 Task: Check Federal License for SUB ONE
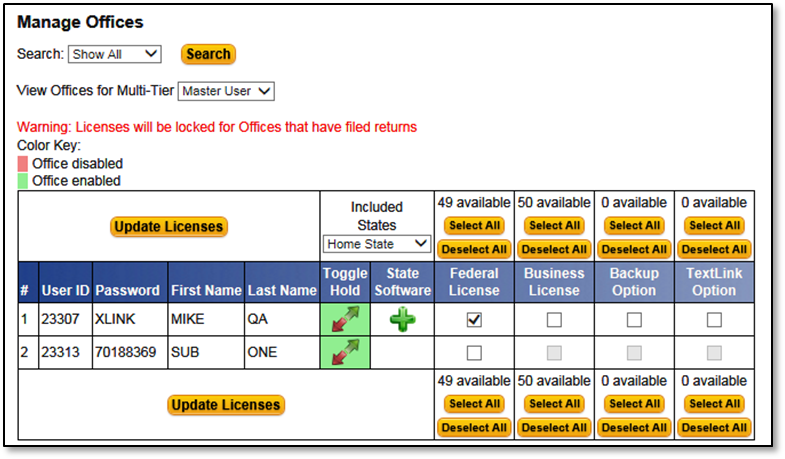[x=474, y=353]
